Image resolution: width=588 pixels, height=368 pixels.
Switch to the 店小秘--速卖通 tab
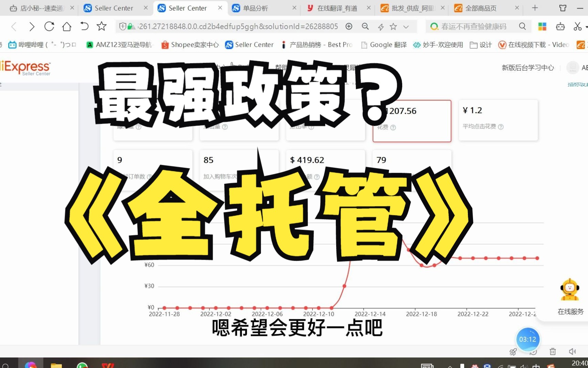pyautogui.click(x=42, y=8)
